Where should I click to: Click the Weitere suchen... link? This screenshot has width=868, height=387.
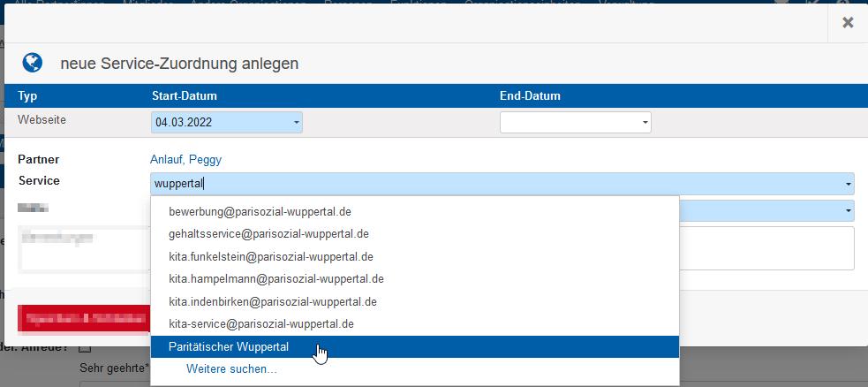[x=231, y=369]
